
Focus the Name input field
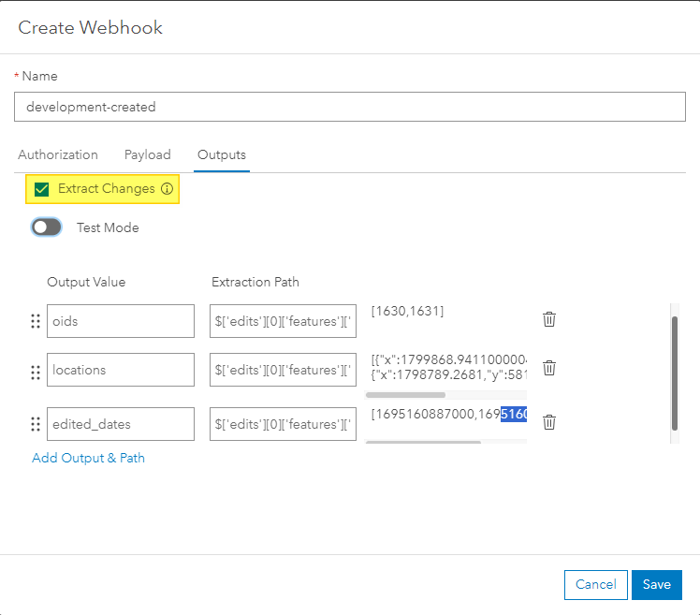coord(350,107)
